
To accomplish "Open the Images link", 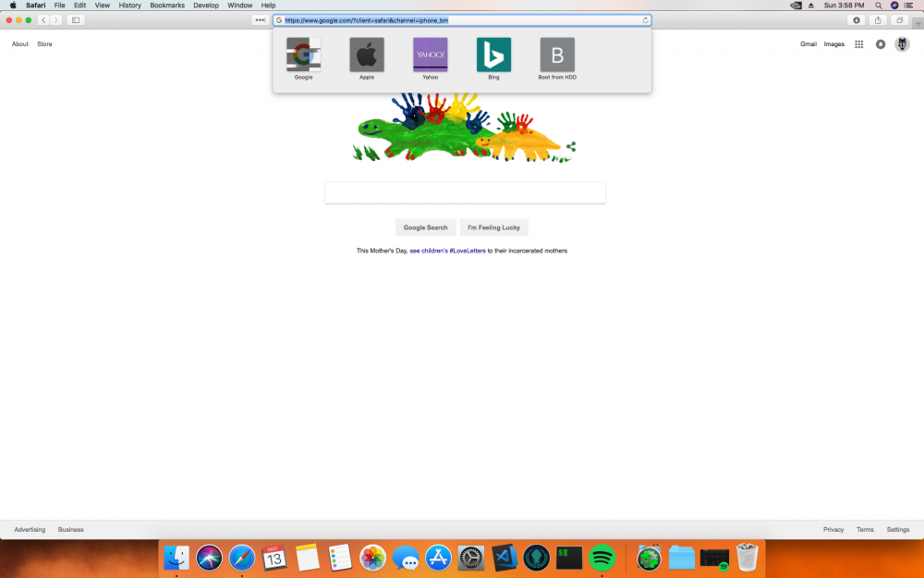I will (x=833, y=44).
